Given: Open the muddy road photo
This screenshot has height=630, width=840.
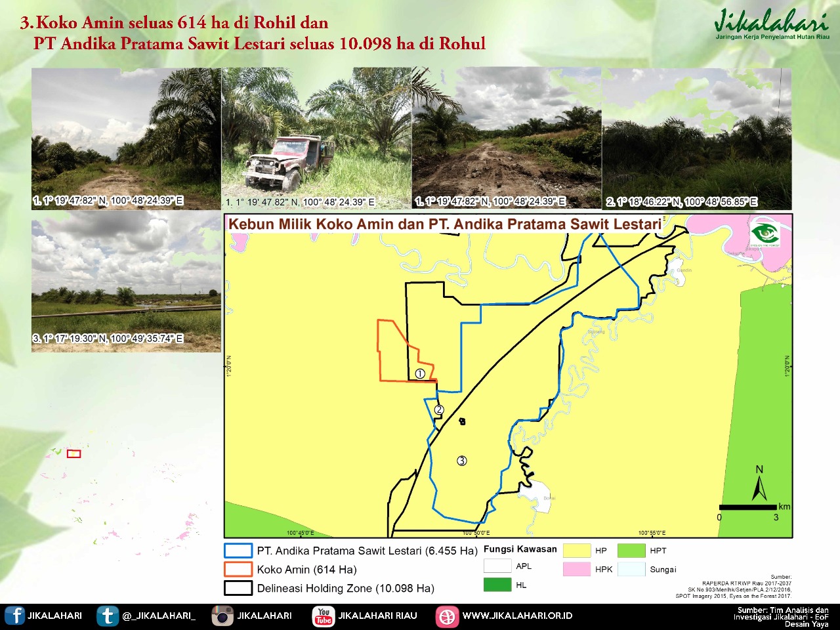Looking at the screenshot, I should (507, 138).
